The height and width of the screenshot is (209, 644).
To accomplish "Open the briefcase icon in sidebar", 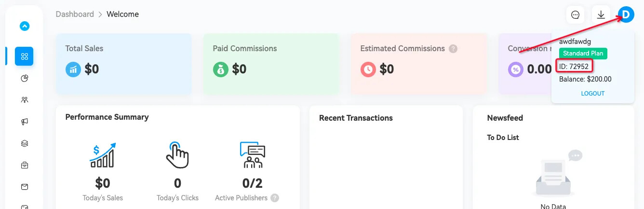I will pyautogui.click(x=25, y=165).
